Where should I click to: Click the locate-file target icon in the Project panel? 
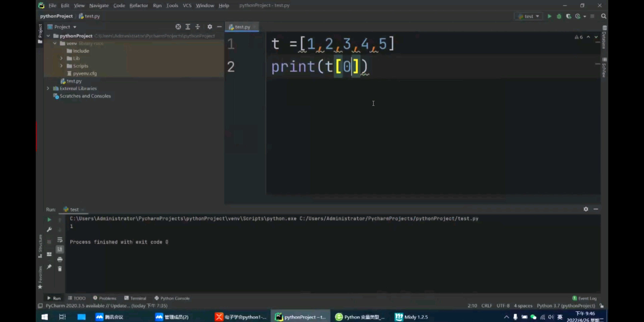178,27
